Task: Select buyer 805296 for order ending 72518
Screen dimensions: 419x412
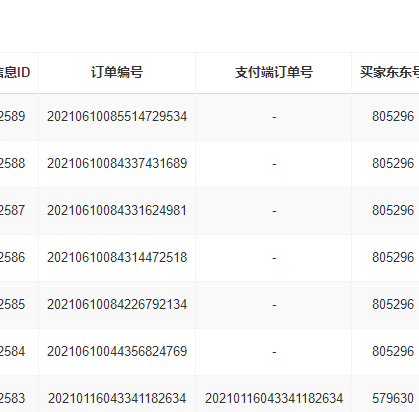Action: pos(393,257)
